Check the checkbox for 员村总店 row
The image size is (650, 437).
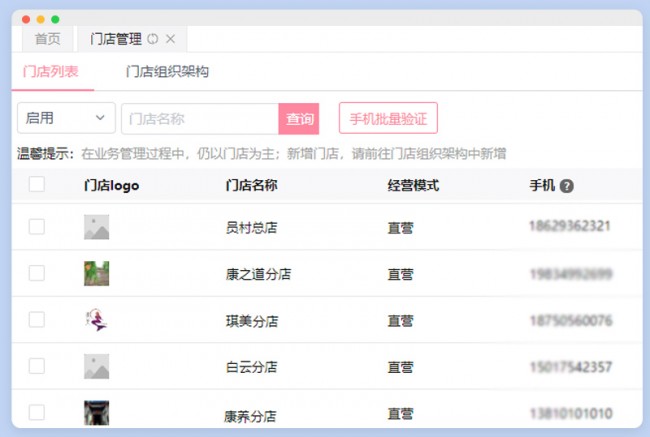click(37, 227)
